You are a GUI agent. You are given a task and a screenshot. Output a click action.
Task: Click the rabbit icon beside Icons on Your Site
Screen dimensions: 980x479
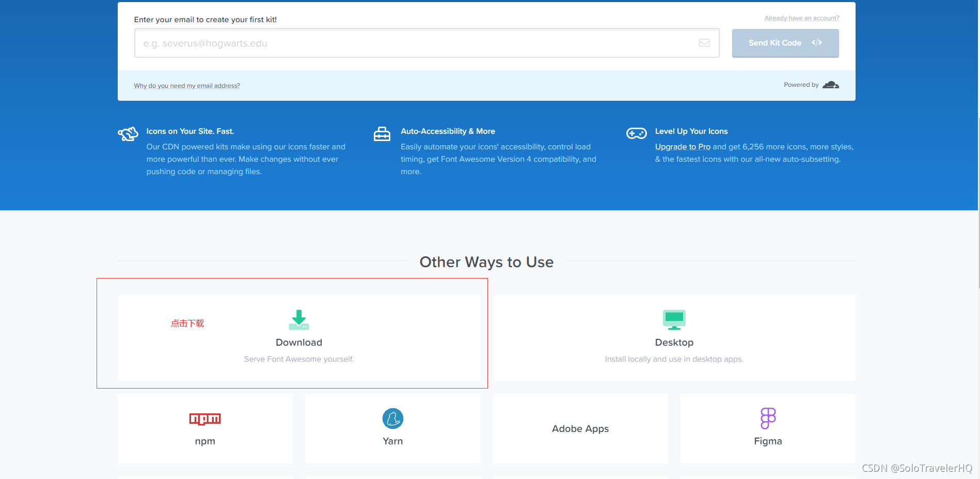tap(128, 134)
